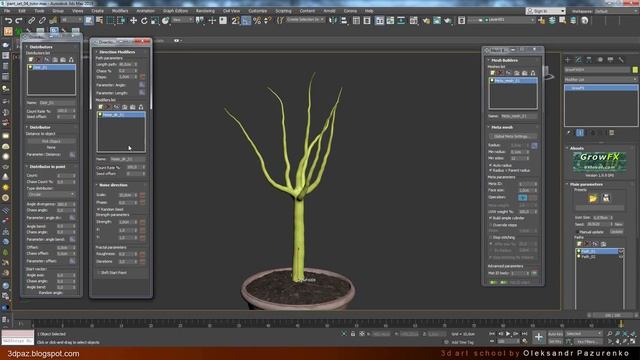Enable the Manual update checkbox

[577, 232]
